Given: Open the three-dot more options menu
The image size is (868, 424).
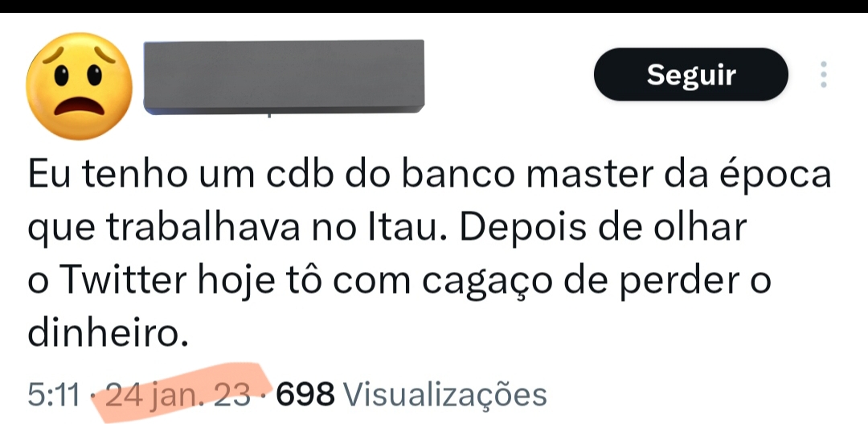Looking at the screenshot, I should pyautogui.click(x=824, y=74).
